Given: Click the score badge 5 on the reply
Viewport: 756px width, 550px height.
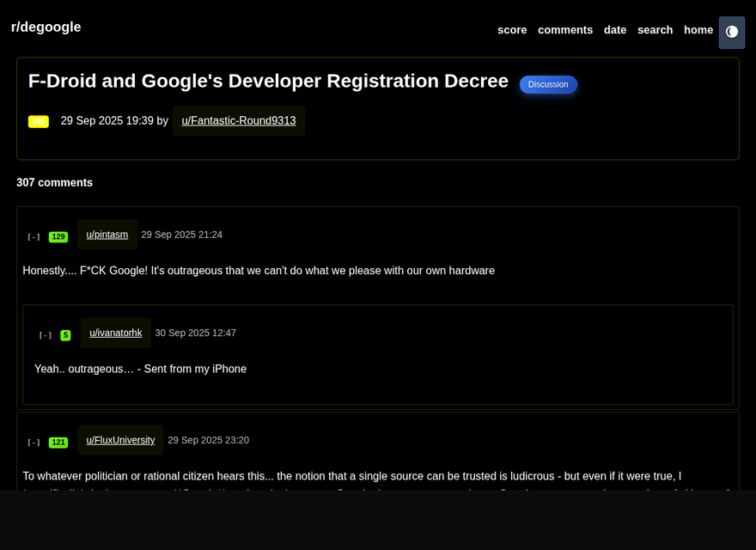Looking at the screenshot, I should pos(65,335).
